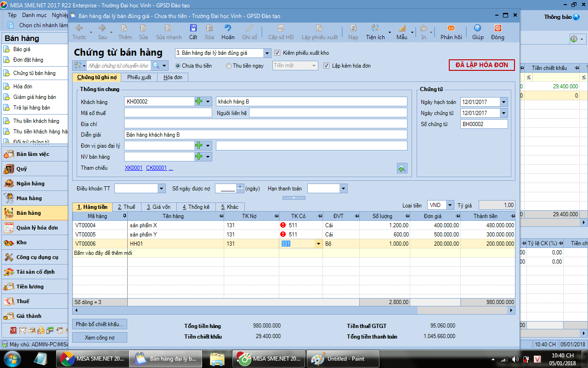Screen dimensions: 588x368
Task: Click the Hoãn (undo) toolbar icon
Action: pyautogui.click(x=228, y=29)
